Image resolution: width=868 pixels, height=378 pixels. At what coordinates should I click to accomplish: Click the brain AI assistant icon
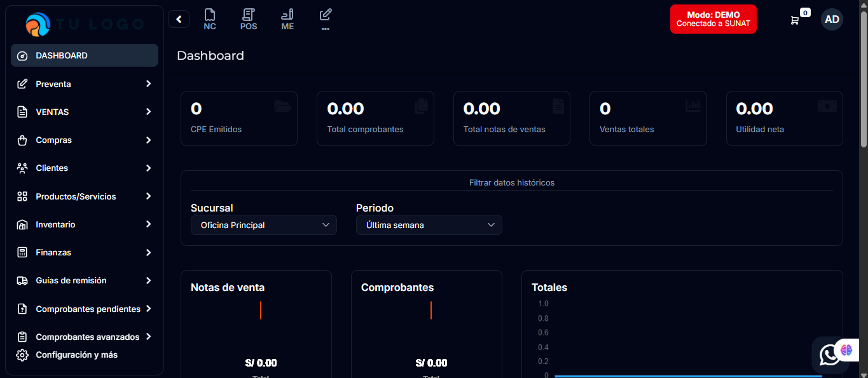point(846,349)
